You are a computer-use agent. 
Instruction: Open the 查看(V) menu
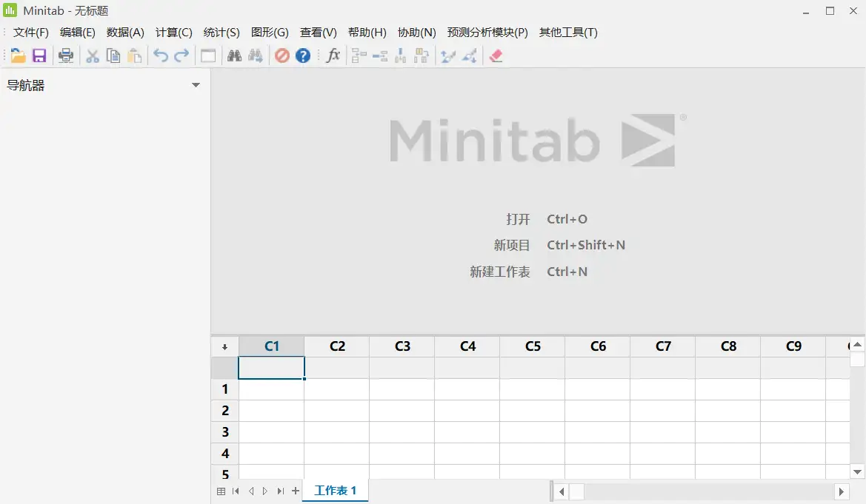tap(318, 33)
